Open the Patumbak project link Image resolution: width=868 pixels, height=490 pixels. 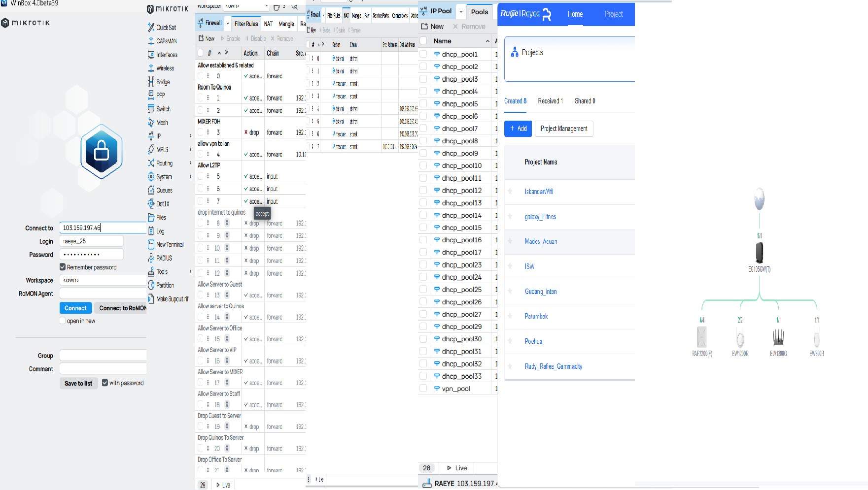536,316
